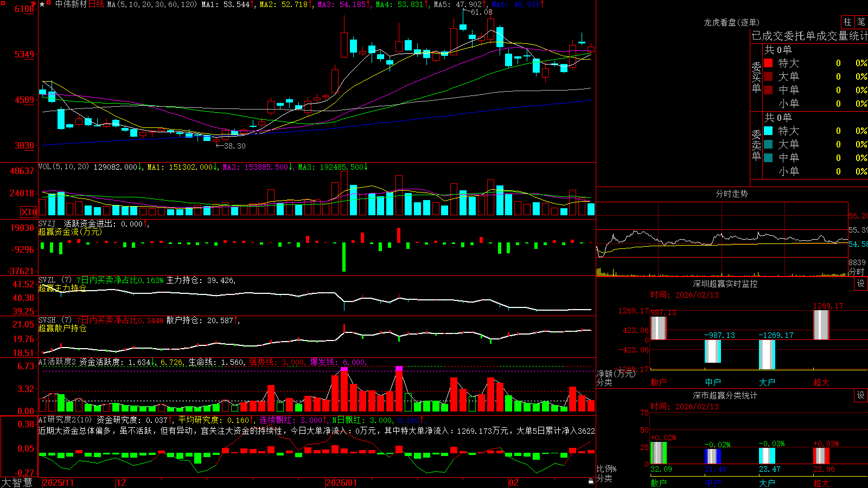Image resolution: width=868 pixels, height=488 pixels.
Task: Click the 02 month marker on the timeline
Action: (x=514, y=483)
